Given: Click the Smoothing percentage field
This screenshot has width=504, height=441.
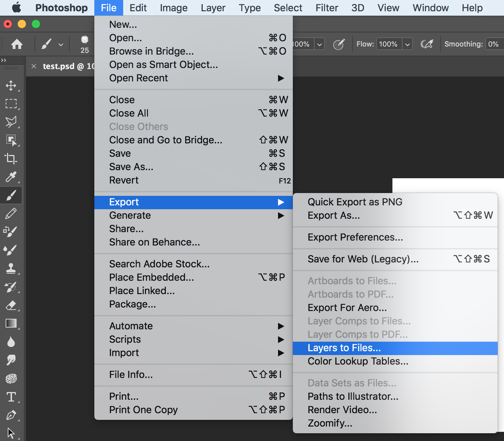Looking at the screenshot, I should coord(494,44).
